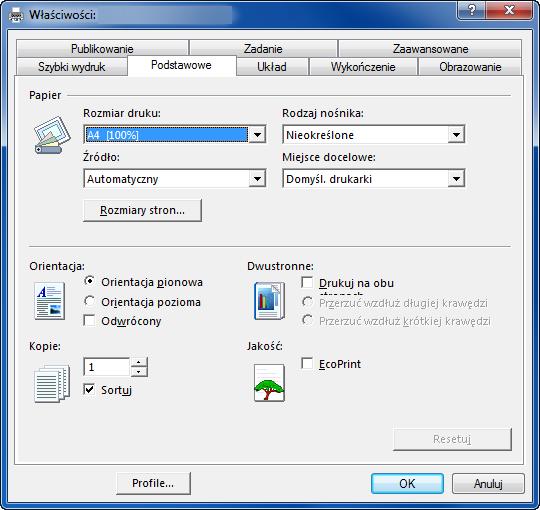Enable Drukuj na obu stronach checkbox

pos(307,282)
